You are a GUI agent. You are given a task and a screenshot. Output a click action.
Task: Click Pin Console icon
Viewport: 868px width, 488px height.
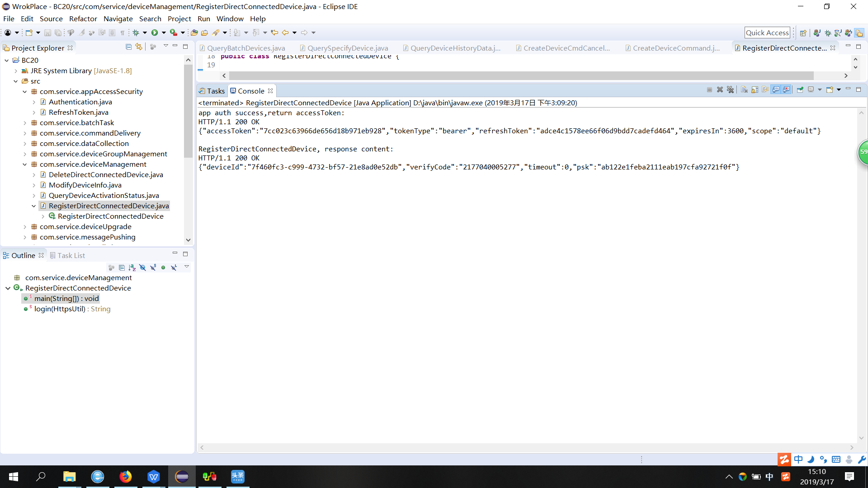tap(800, 90)
